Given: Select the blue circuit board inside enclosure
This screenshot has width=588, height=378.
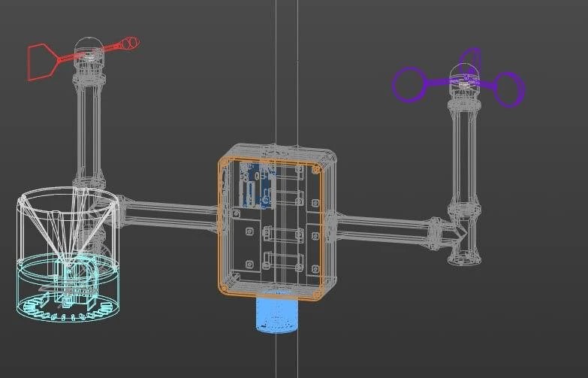Looking at the screenshot, I should (258, 186).
